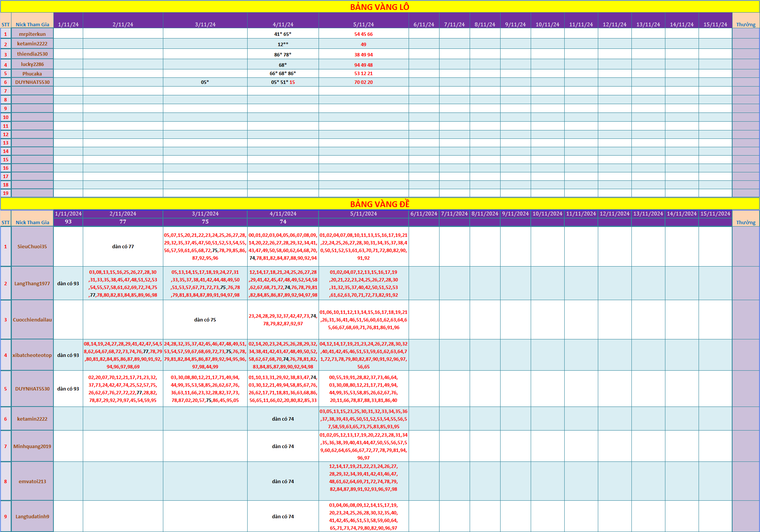
Task: Select the lucky2286 nickname cell
Action: coord(32,64)
